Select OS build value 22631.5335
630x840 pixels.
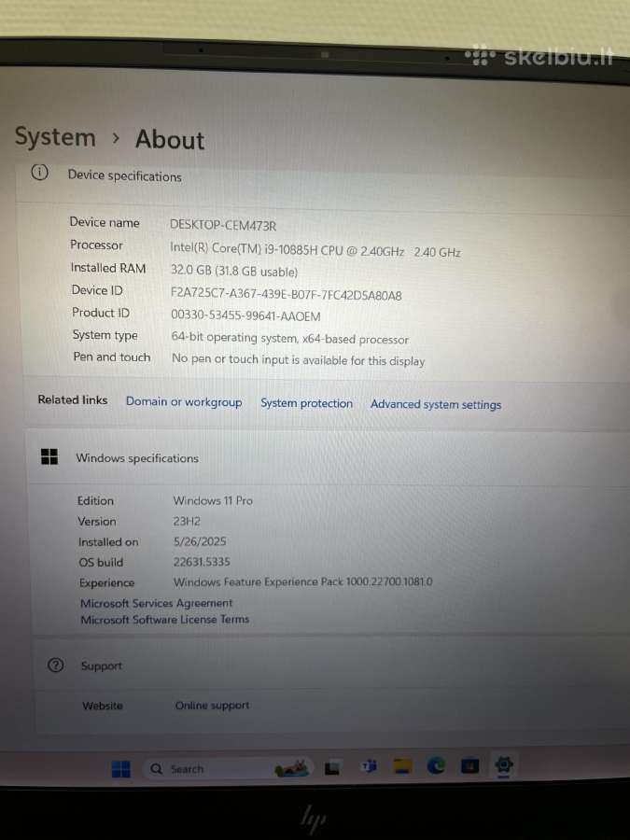pos(202,562)
